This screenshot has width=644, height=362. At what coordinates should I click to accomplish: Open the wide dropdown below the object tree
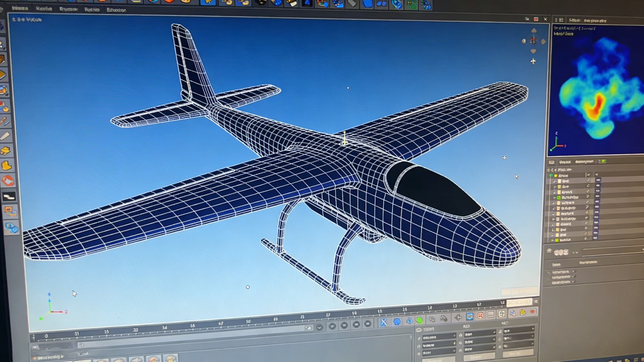pyautogui.click(x=612, y=251)
